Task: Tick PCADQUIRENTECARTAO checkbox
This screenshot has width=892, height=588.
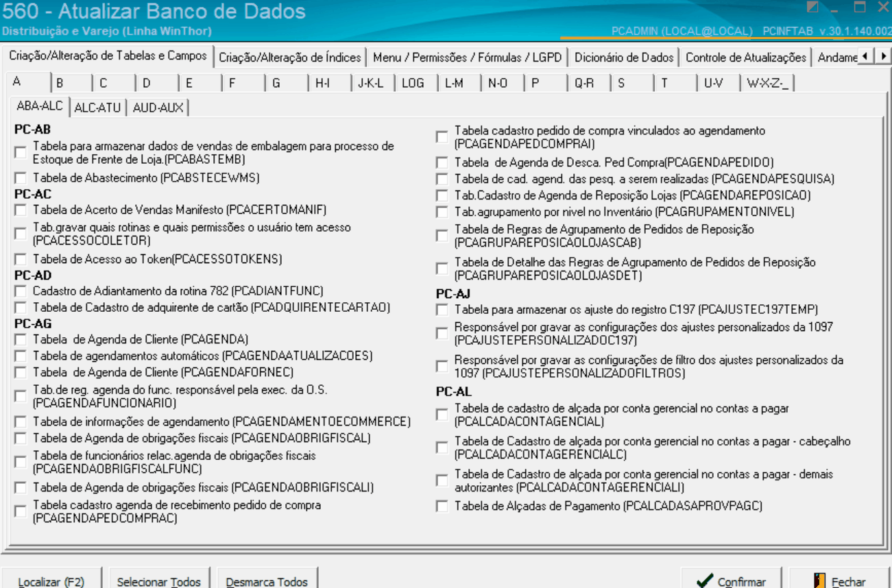Action: 21,308
